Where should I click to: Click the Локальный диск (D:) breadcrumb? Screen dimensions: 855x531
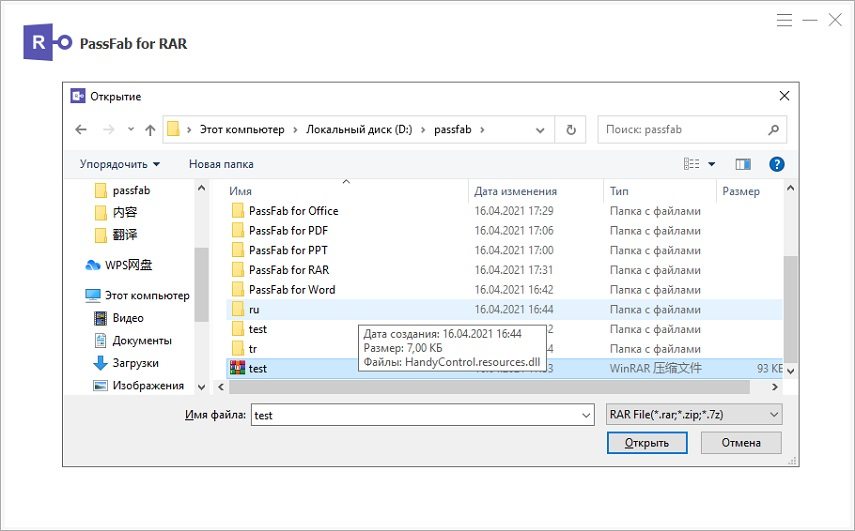359,130
